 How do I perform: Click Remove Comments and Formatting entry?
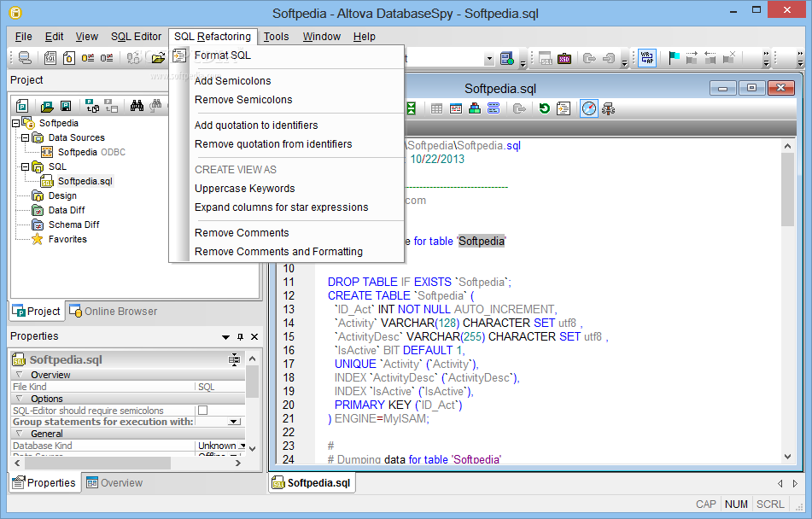(278, 251)
